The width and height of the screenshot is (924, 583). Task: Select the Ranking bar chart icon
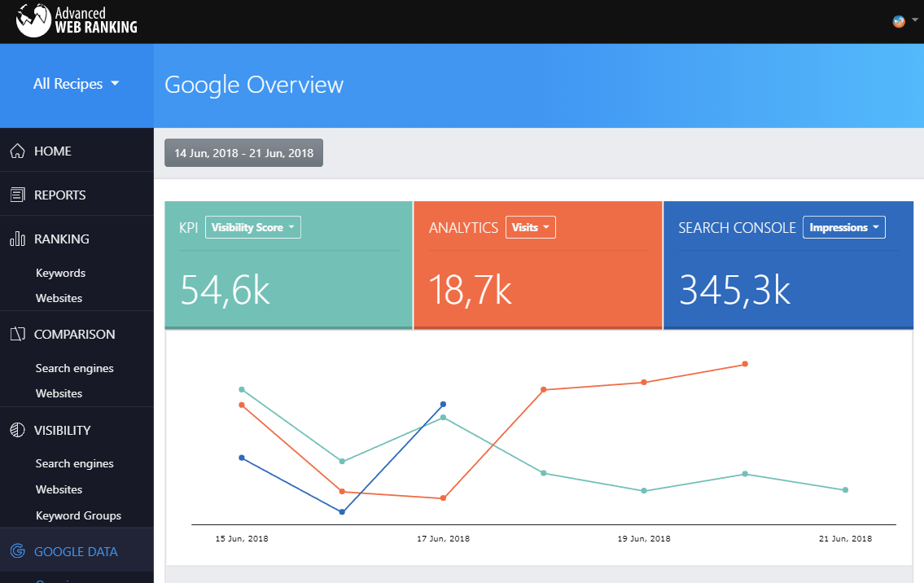click(x=18, y=239)
